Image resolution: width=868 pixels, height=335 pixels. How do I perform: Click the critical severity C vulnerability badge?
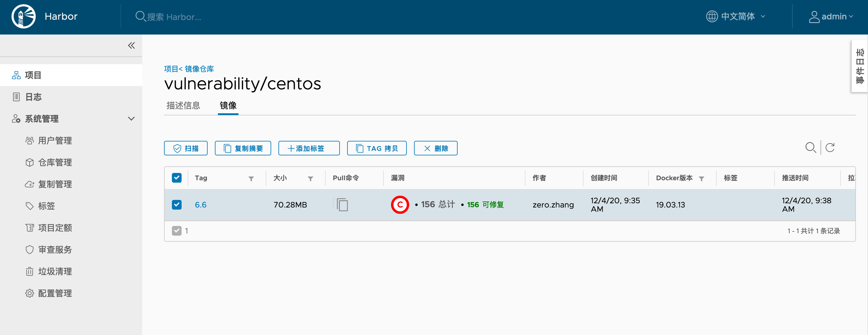click(x=399, y=204)
